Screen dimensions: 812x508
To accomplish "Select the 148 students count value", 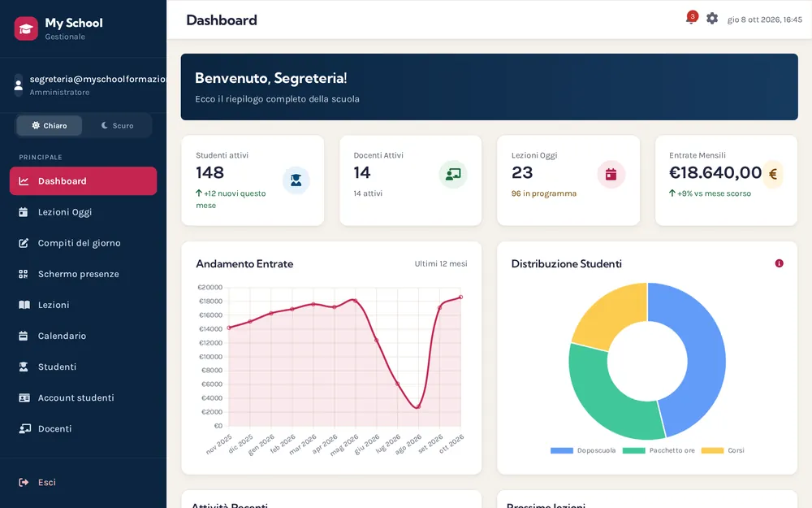I will tap(209, 172).
